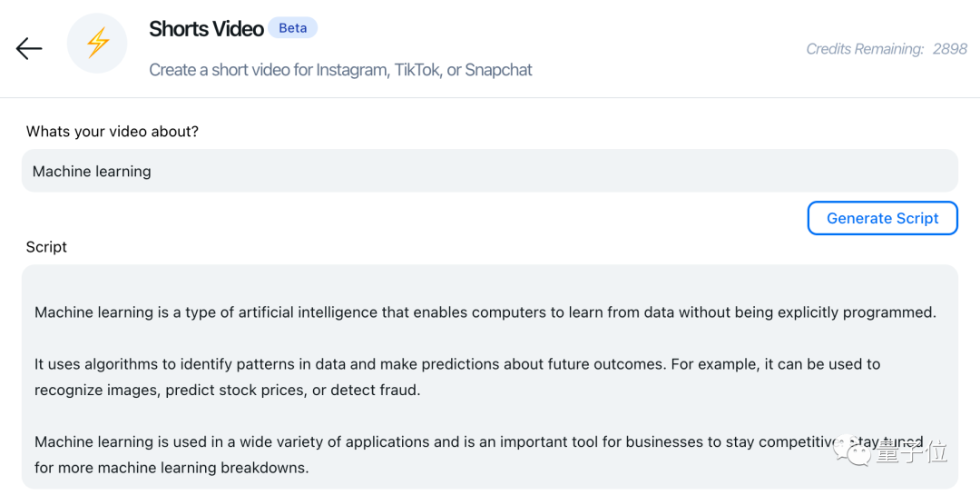Click the "Whats your video about?" label
980x495 pixels.
pyautogui.click(x=113, y=132)
